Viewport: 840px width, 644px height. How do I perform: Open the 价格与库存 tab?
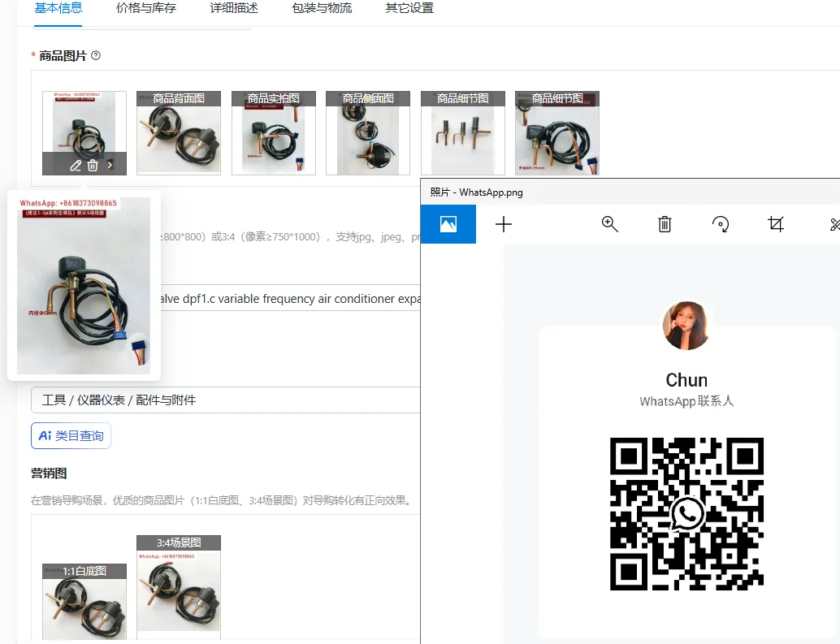(x=146, y=8)
